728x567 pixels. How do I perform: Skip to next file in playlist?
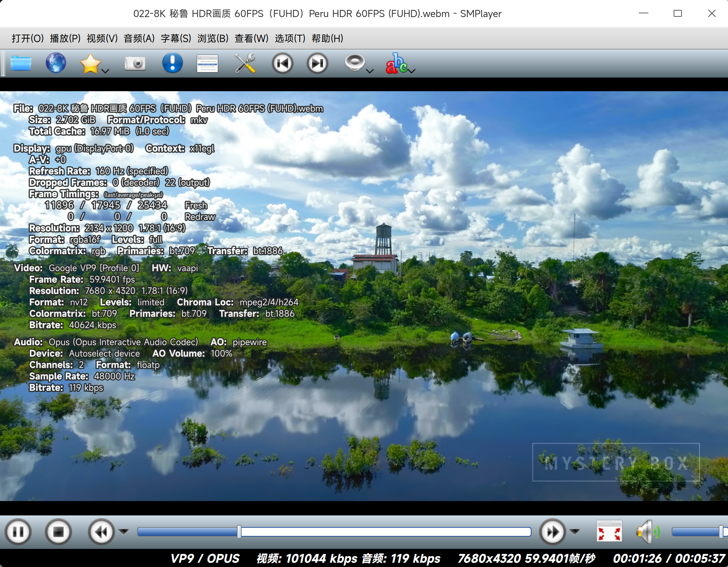coord(317,64)
